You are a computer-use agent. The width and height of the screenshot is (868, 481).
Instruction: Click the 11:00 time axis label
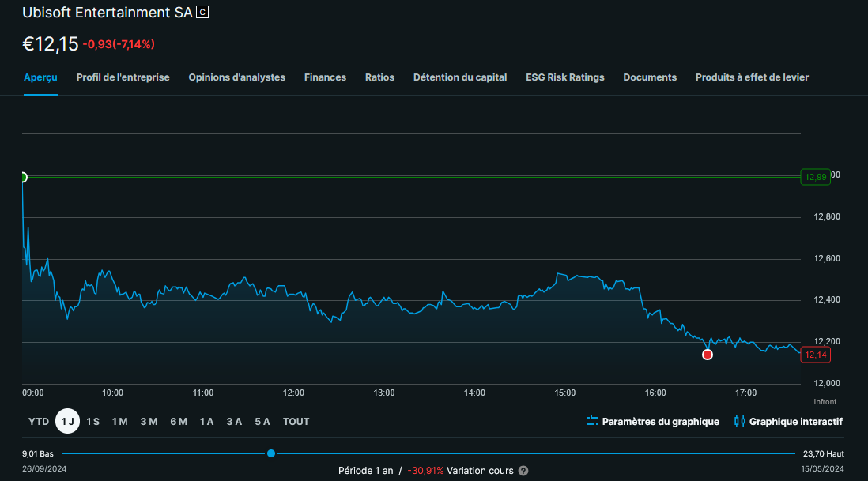click(x=203, y=393)
